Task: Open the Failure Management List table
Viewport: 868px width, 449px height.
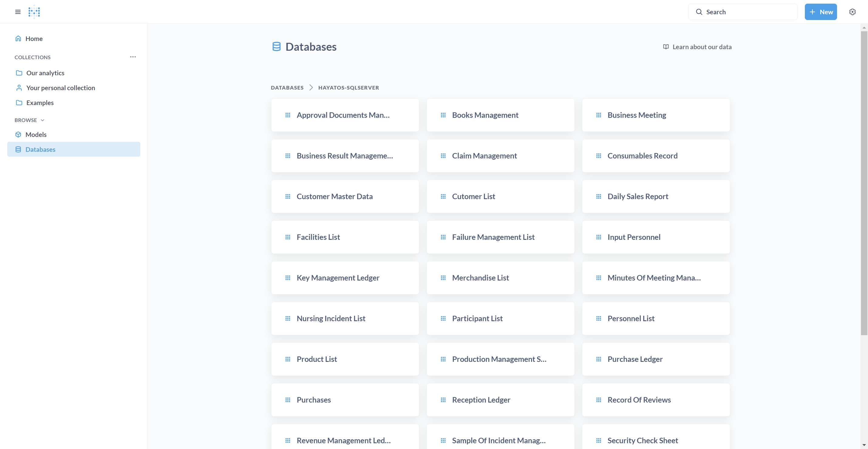Action: tap(500, 237)
